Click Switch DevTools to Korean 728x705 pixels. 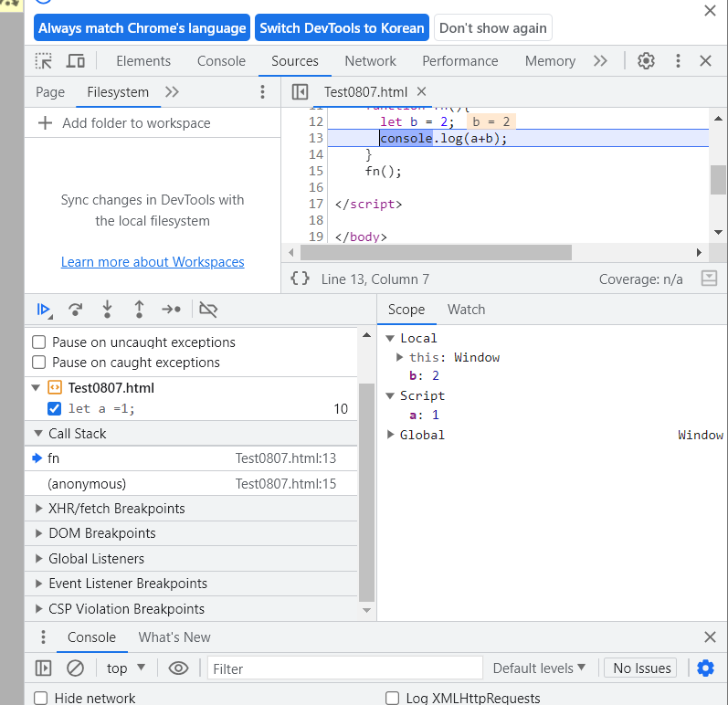(343, 27)
